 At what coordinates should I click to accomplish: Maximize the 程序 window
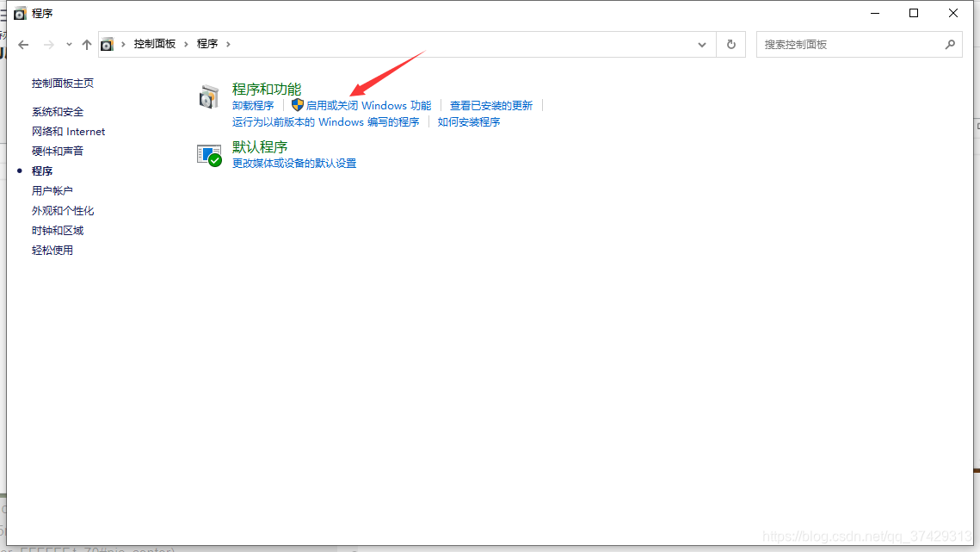click(914, 13)
